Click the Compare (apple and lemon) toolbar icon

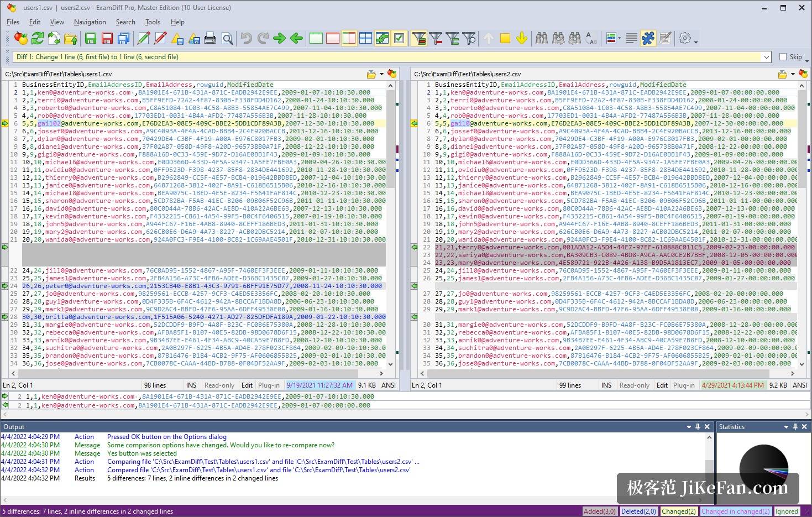coord(21,38)
